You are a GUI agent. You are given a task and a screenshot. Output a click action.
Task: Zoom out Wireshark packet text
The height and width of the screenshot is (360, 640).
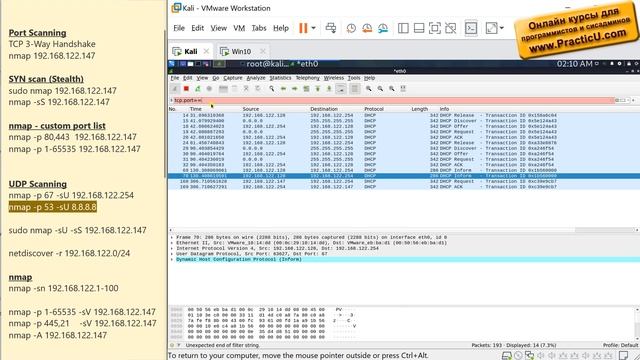(x=380, y=89)
